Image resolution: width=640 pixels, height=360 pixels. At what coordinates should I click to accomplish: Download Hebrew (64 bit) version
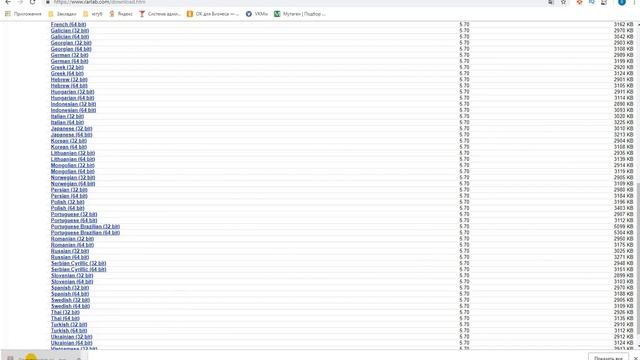[69, 86]
